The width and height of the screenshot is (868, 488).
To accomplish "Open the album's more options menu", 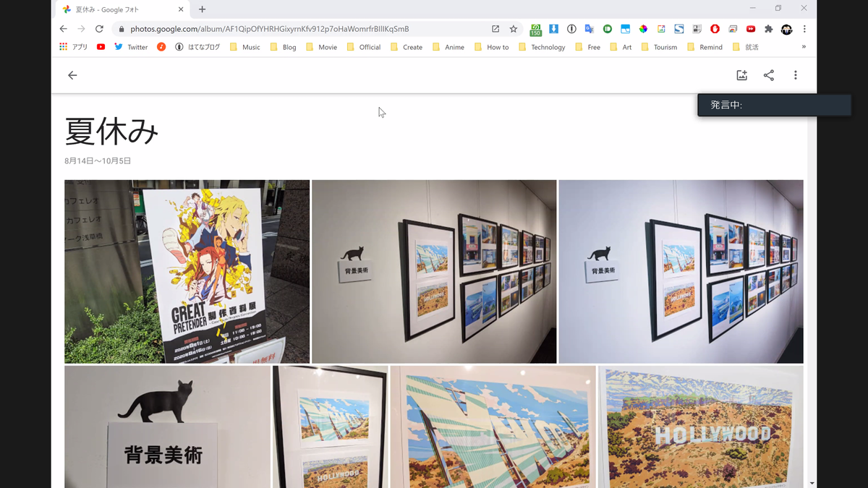I will click(x=796, y=75).
